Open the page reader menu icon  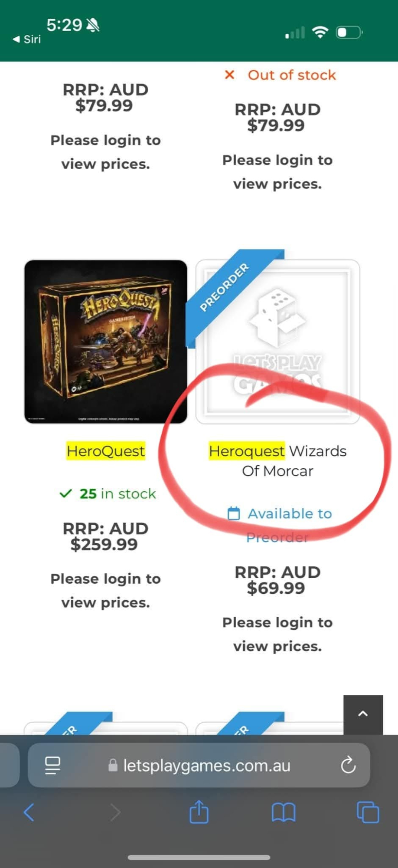52,766
